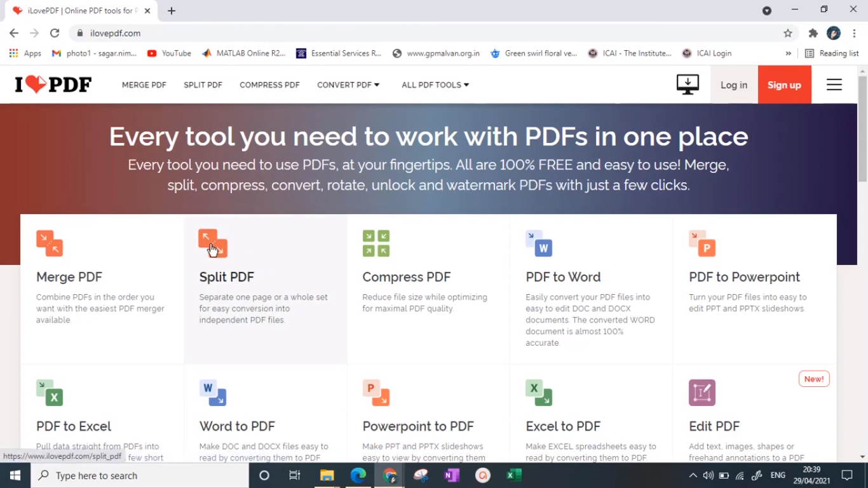This screenshot has height=488, width=868.
Task: Select MERGE PDF in the top menu
Action: point(144,85)
